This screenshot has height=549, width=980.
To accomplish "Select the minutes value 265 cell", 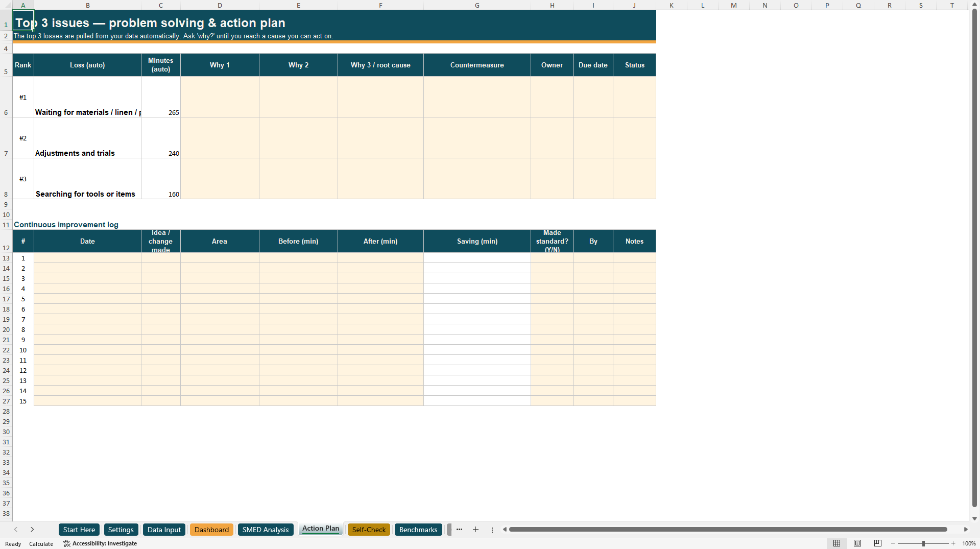I will [x=161, y=97].
